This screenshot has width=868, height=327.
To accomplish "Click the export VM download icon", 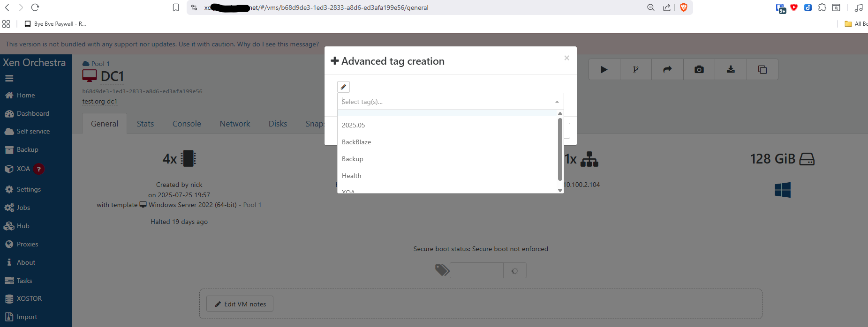I will 731,69.
